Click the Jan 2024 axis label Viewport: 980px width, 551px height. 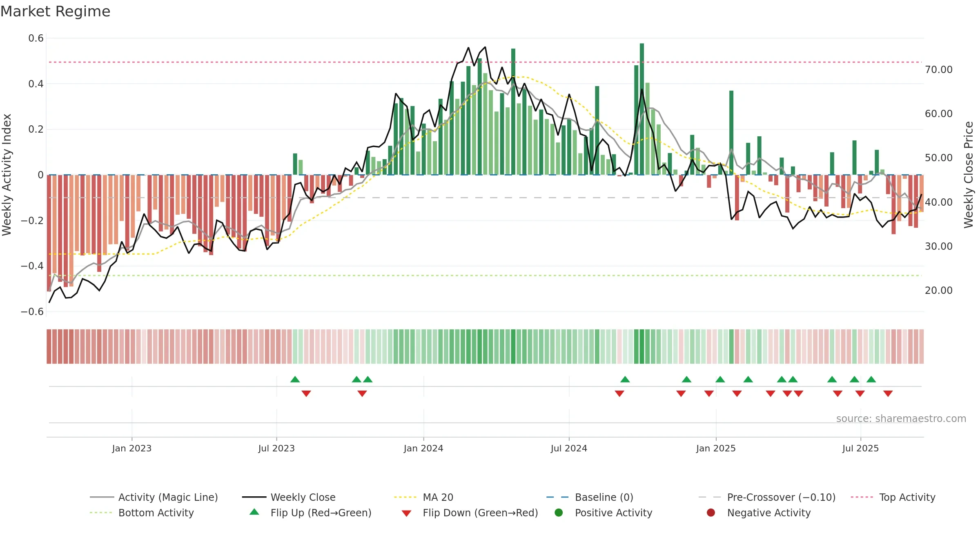point(423,448)
